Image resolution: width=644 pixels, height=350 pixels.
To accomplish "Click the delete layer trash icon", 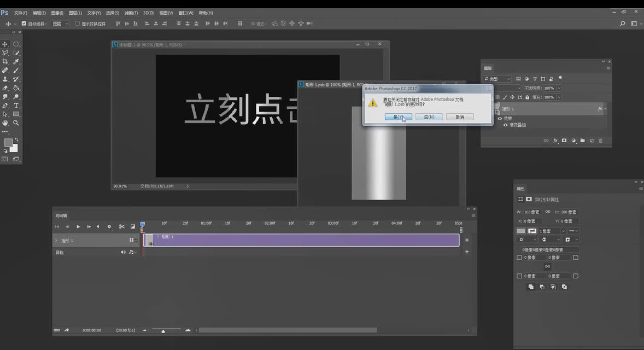I will pyautogui.click(x=600, y=141).
